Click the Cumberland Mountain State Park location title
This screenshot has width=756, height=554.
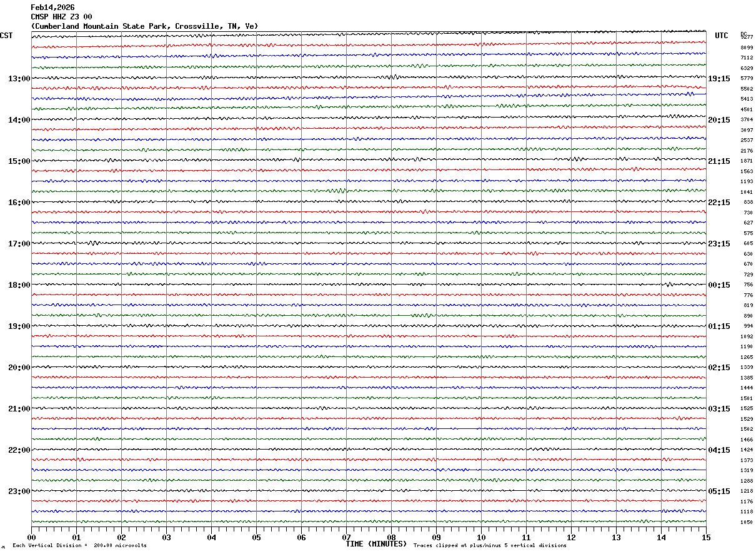[x=144, y=26]
